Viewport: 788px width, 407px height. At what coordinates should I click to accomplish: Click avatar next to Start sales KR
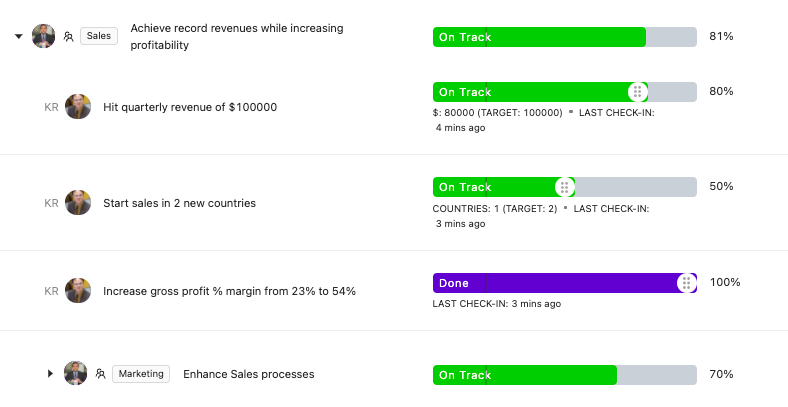(x=78, y=202)
